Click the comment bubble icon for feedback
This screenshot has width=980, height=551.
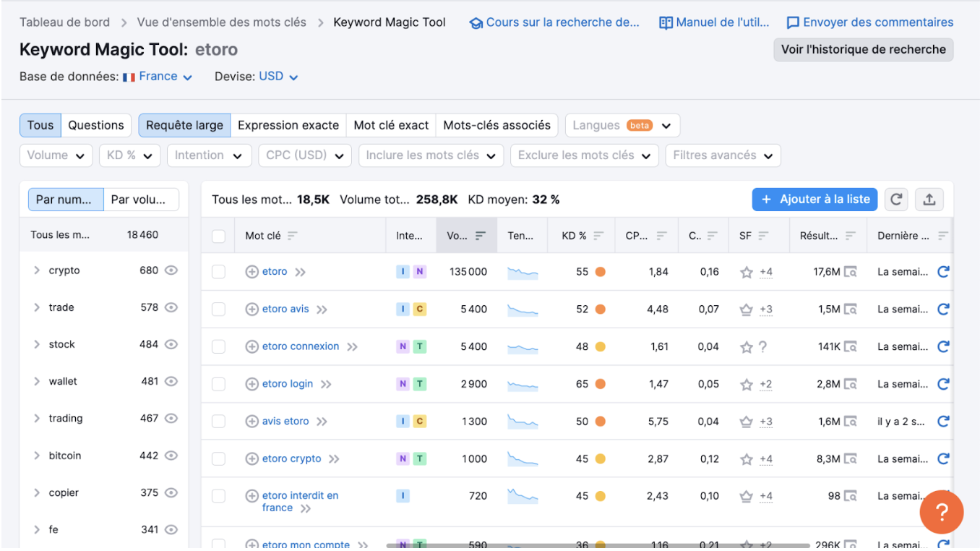[x=793, y=23]
